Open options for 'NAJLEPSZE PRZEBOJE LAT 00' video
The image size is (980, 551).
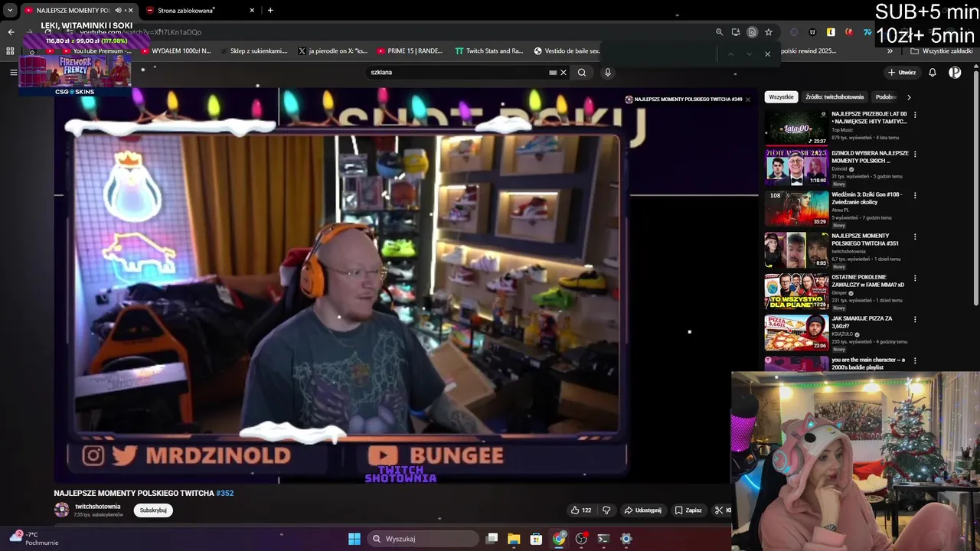click(915, 115)
